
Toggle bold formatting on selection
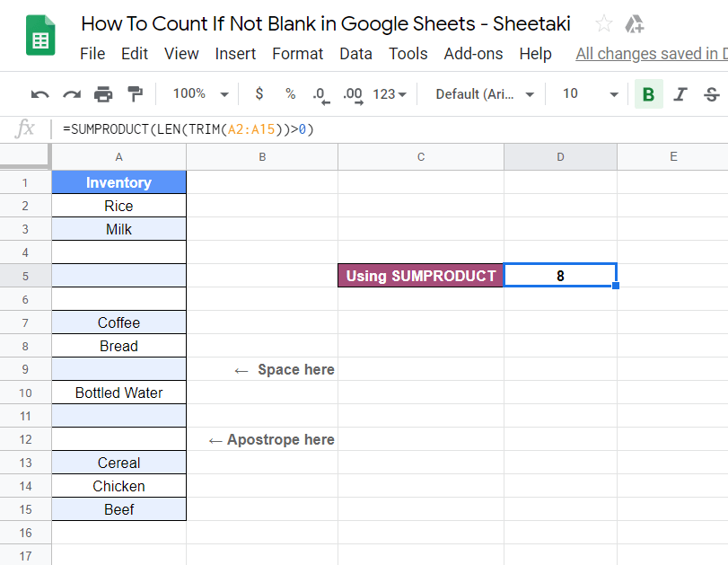tap(648, 93)
